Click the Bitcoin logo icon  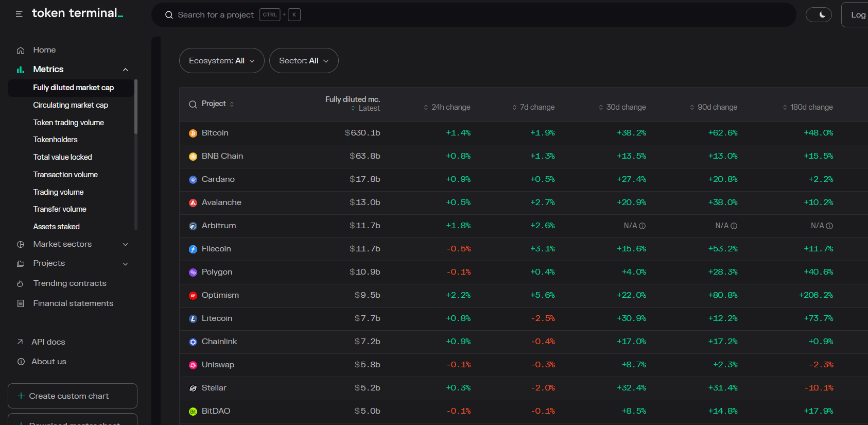pos(193,133)
